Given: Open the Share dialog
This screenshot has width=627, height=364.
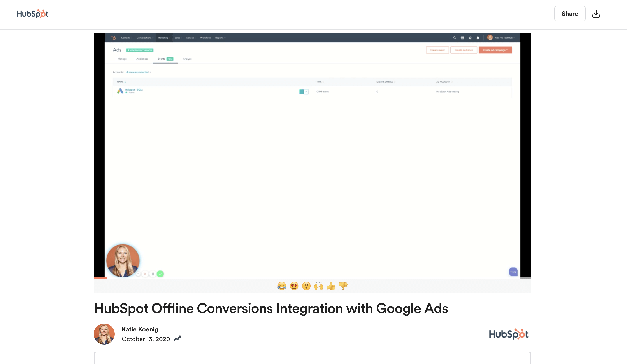Looking at the screenshot, I should pos(570,14).
